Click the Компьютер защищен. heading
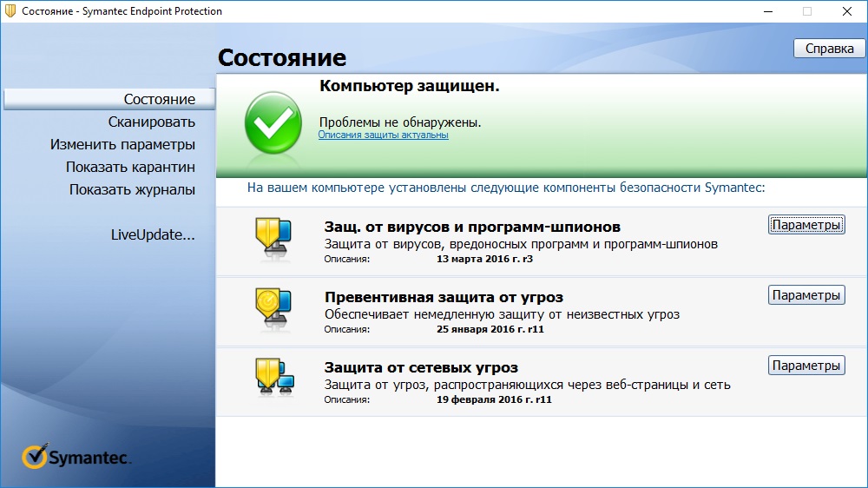Viewport: 868px width, 488px height. (x=410, y=87)
